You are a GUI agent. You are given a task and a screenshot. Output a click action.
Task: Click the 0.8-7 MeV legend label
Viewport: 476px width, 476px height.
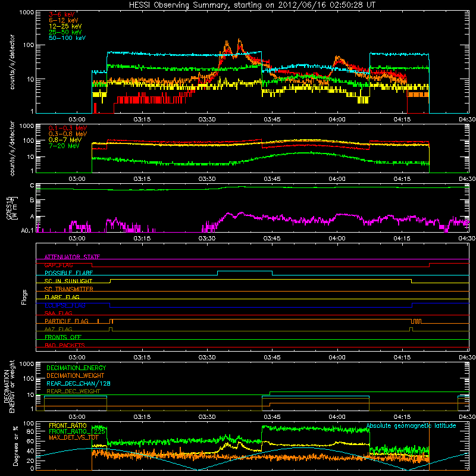(65, 140)
